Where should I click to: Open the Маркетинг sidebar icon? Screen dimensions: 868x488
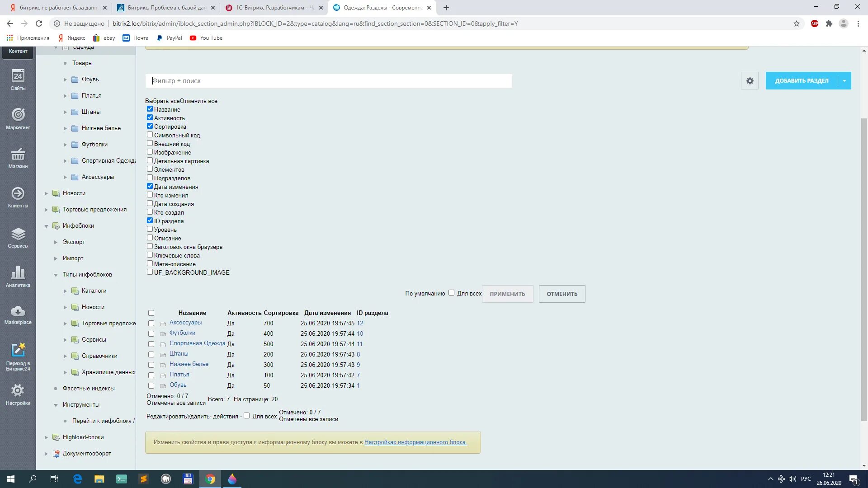tap(18, 118)
